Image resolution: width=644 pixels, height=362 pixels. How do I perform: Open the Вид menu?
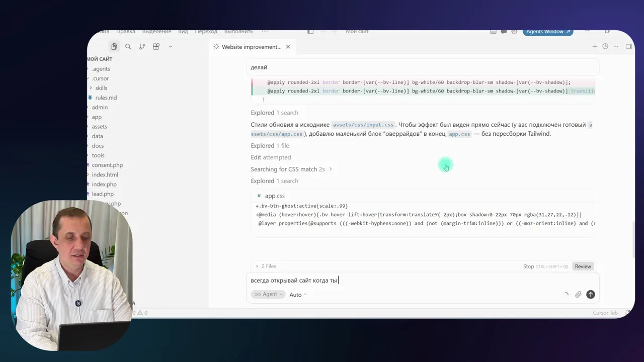tap(183, 32)
